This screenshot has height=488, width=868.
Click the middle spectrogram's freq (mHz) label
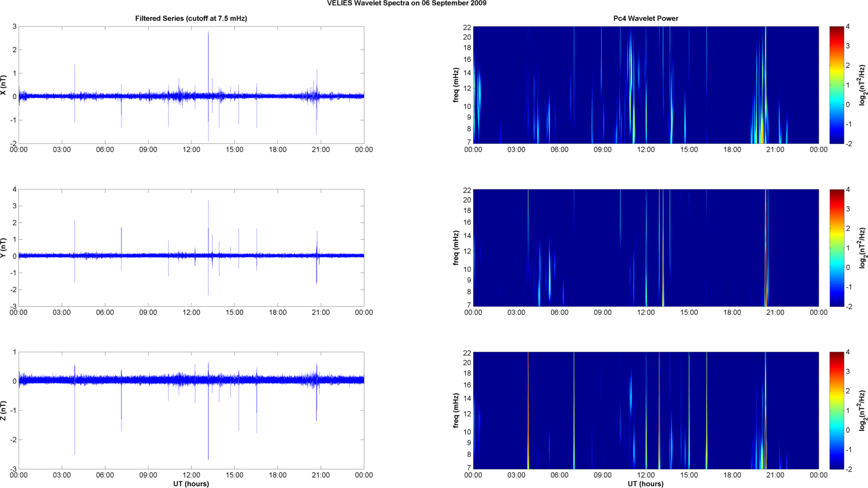point(456,248)
